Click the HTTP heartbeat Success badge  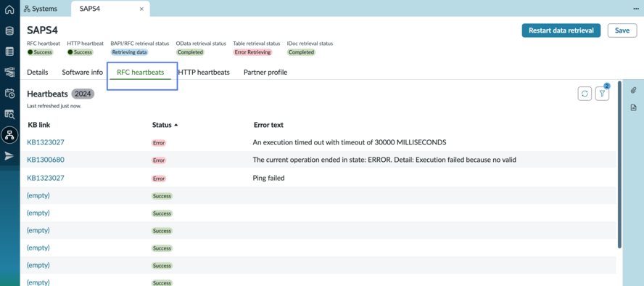(80, 52)
